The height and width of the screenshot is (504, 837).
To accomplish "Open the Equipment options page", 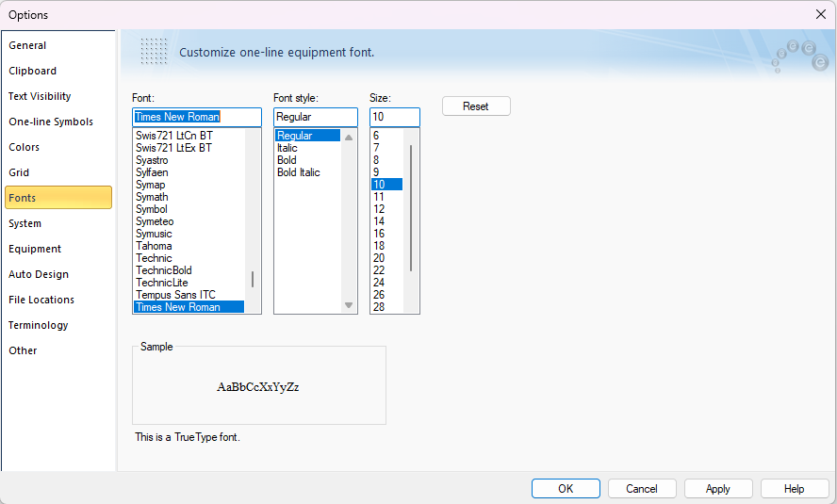I will point(58,249).
